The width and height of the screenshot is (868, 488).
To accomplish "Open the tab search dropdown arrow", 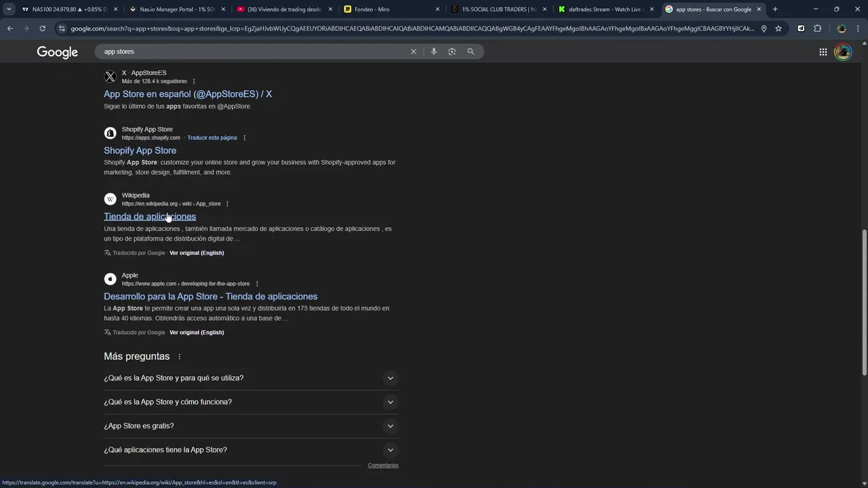I will [9, 9].
